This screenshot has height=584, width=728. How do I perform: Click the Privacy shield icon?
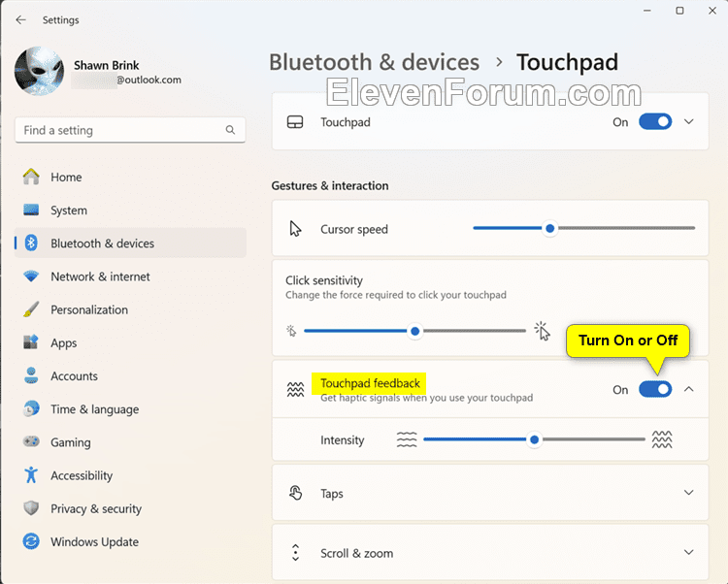31,508
